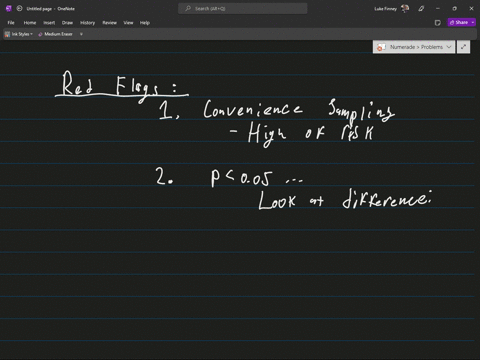Open the Draw tab
This screenshot has height=360, width=480.
click(x=67, y=23)
